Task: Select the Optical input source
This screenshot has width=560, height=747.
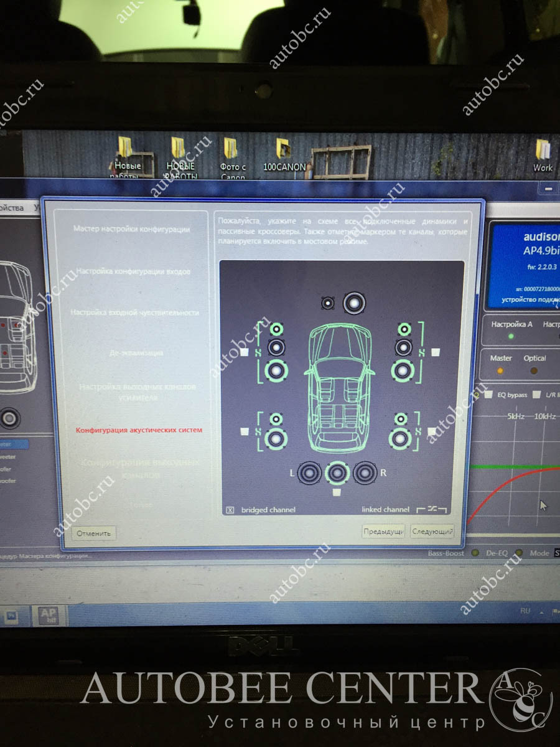Action: 534,364
